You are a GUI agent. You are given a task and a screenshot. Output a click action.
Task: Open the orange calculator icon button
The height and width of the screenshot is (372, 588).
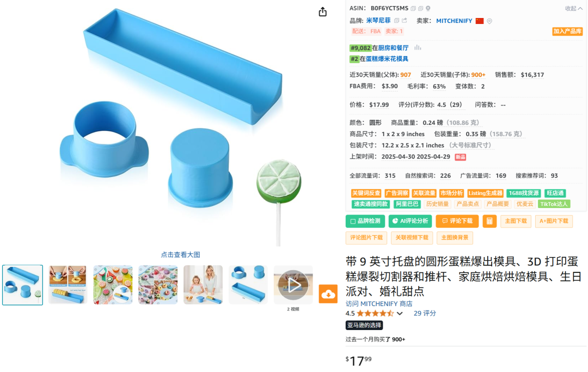pos(489,221)
